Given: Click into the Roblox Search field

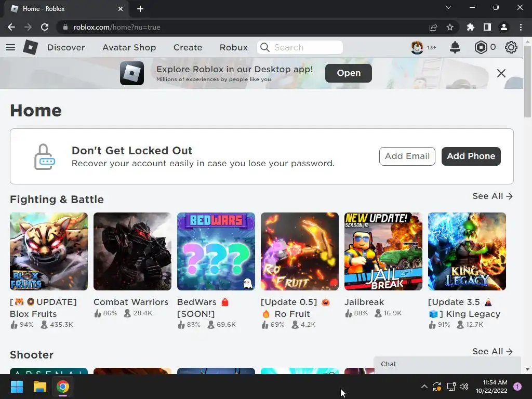Looking at the screenshot, I should point(300,47).
